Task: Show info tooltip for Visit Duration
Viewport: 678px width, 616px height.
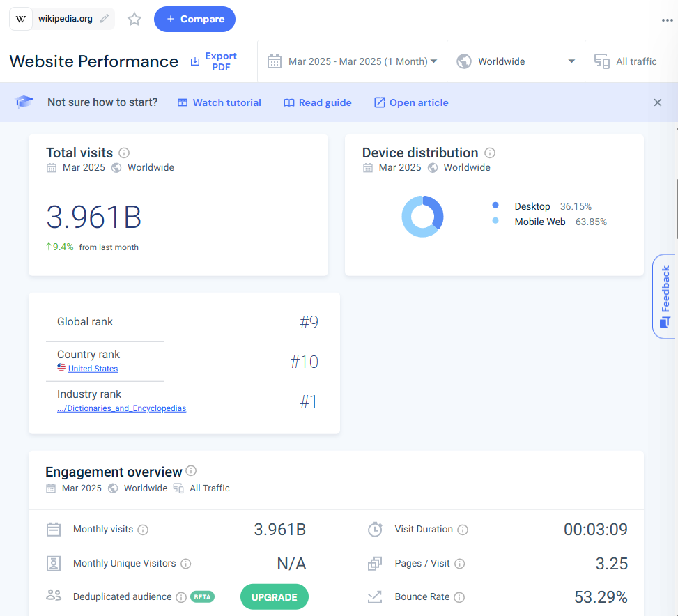Action: click(x=463, y=530)
